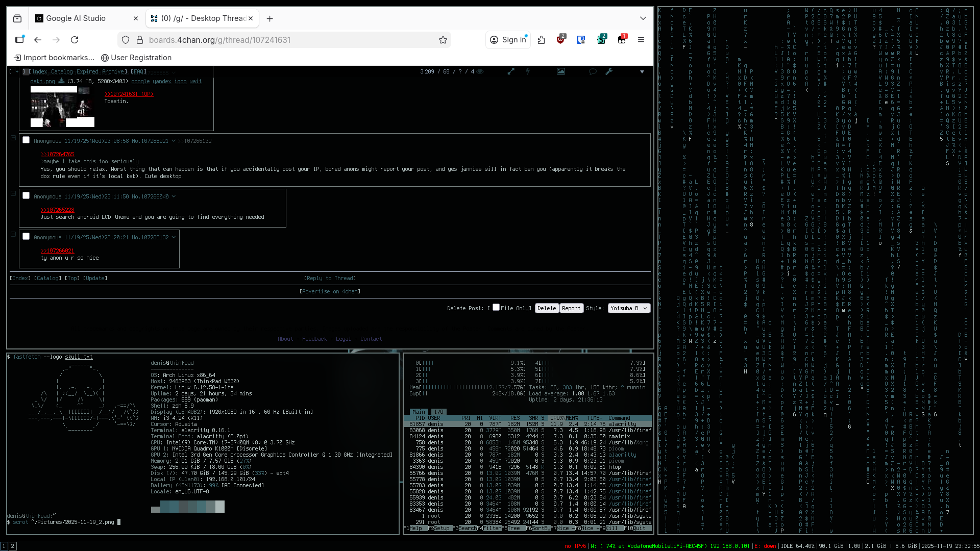
Task: Bookmark page with the star icon
Action: pyautogui.click(x=443, y=40)
